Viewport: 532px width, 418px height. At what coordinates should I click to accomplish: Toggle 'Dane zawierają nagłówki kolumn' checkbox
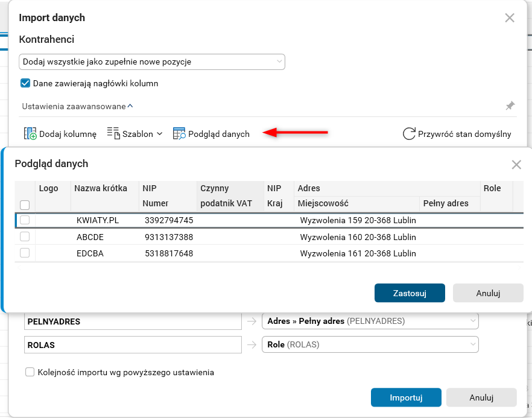click(25, 83)
